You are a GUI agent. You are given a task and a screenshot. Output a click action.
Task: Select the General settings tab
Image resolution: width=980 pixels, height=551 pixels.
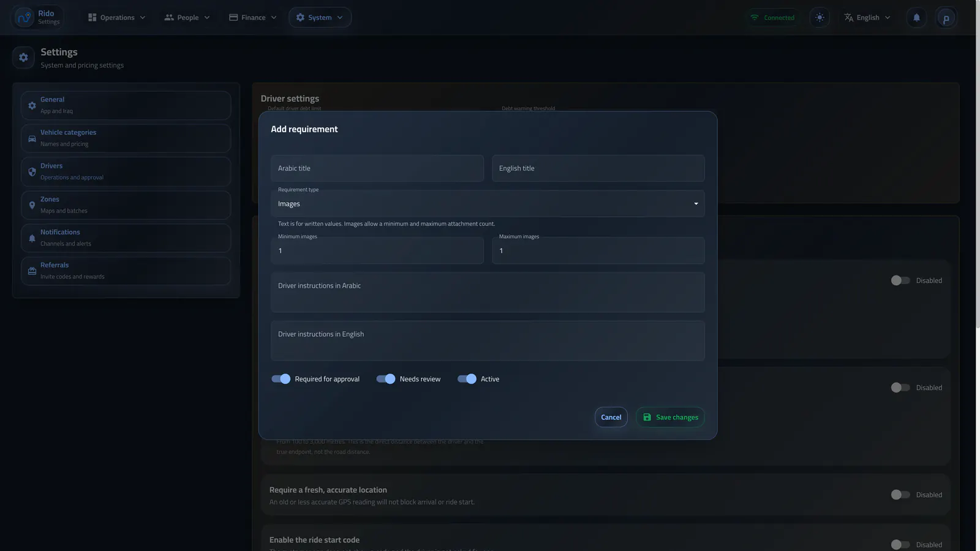pos(126,105)
